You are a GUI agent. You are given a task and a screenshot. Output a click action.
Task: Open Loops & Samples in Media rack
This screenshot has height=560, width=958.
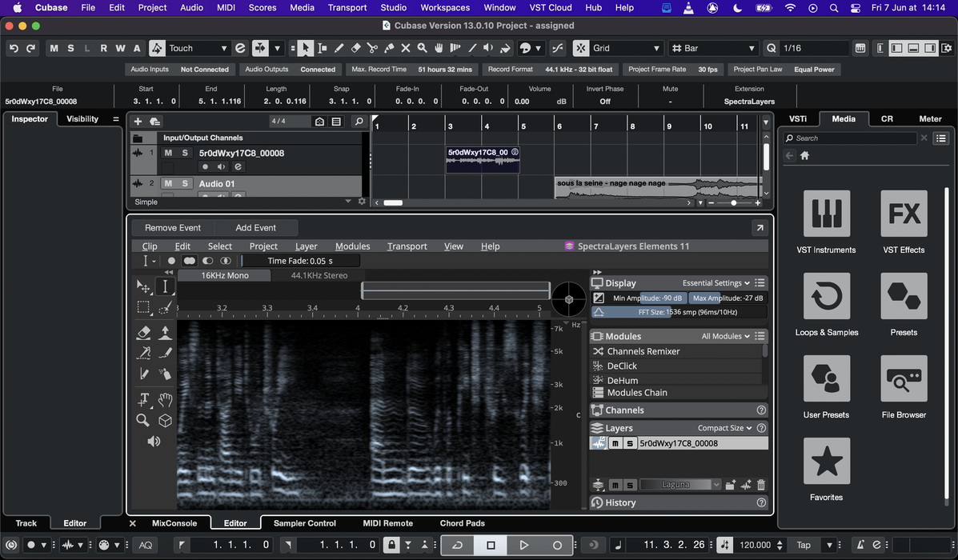pyautogui.click(x=826, y=296)
